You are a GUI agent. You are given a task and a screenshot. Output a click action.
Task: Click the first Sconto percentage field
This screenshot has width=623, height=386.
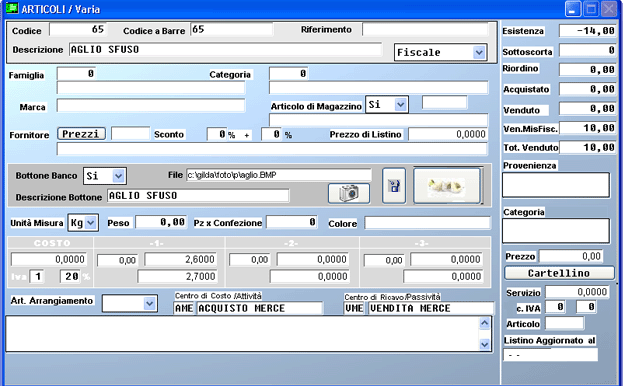(217, 134)
